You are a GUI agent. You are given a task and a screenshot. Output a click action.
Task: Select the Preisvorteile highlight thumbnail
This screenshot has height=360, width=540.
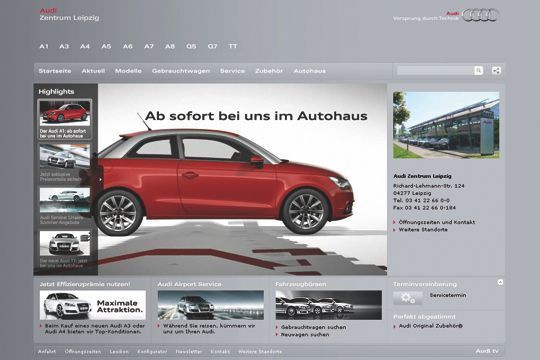coord(65,157)
